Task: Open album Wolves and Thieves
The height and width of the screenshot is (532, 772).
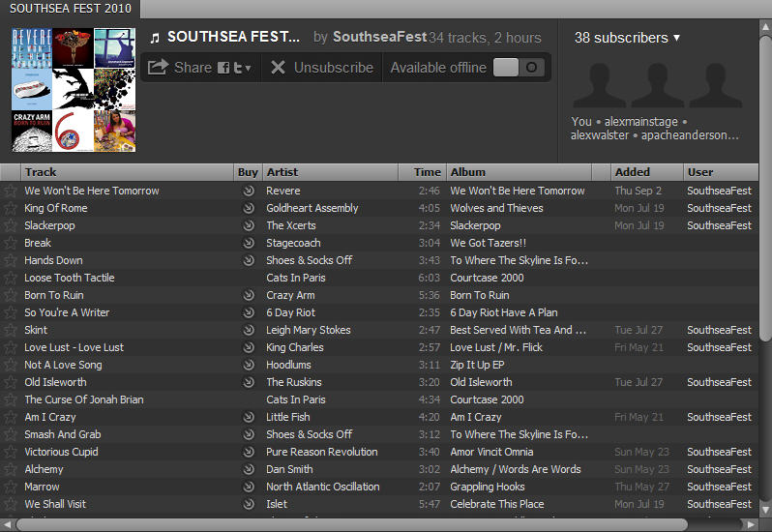Action: [x=496, y=208]
